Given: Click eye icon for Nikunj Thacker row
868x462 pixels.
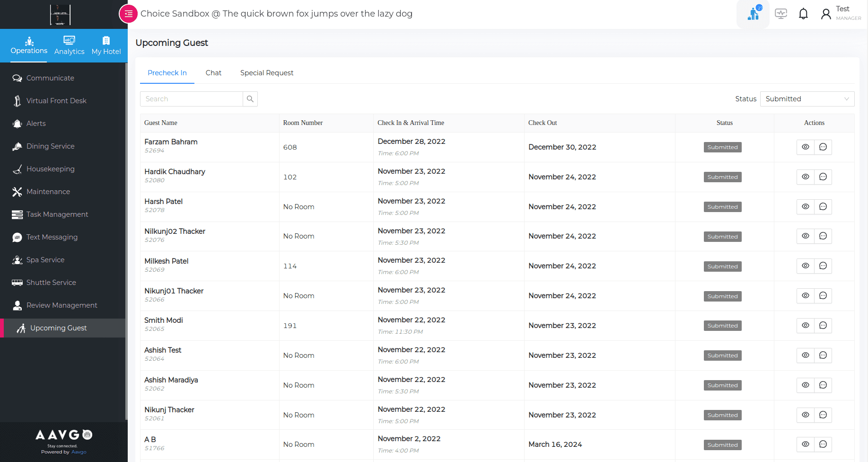Looking at the screenshot, I should coord(806,415).
